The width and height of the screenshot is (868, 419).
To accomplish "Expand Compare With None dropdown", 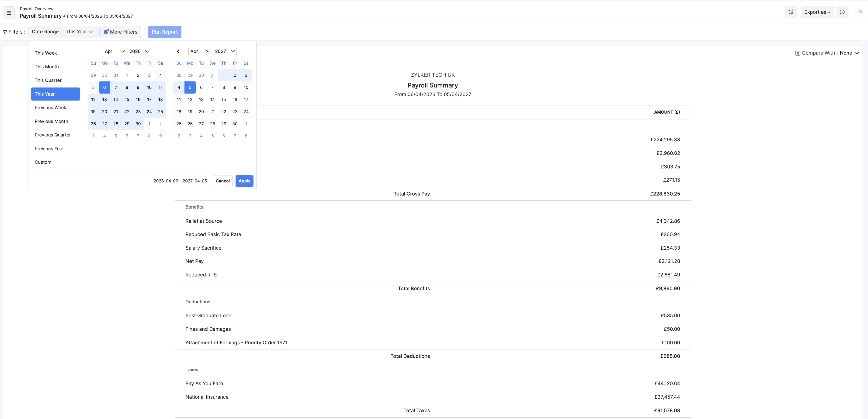I will coord(849,53).
